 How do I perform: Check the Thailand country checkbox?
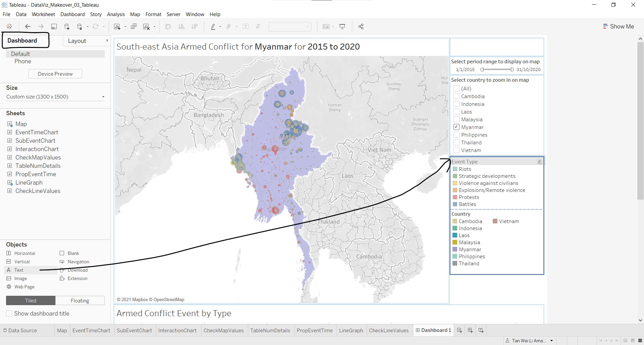(457, 143)
